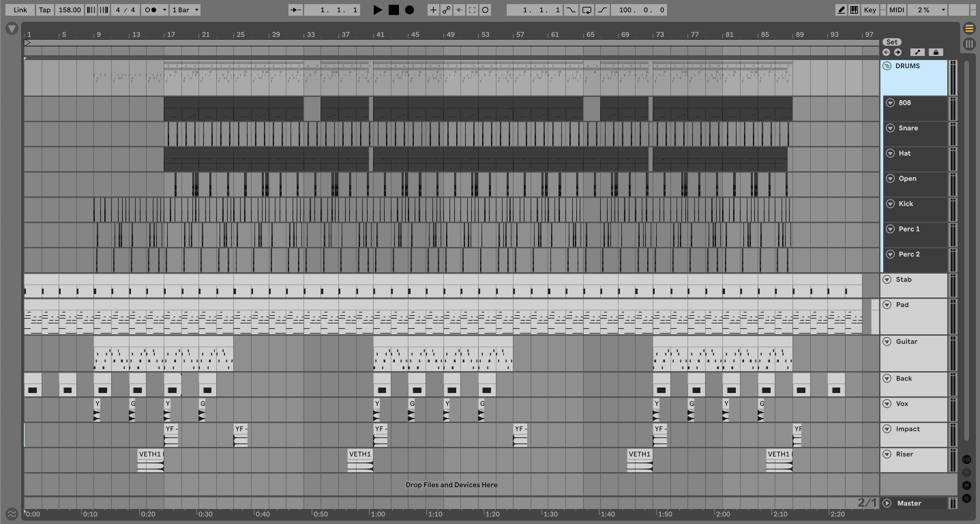Click the arrangement vertical scrollbar
The height and width of the screenshot is (524, 980).
967,250
